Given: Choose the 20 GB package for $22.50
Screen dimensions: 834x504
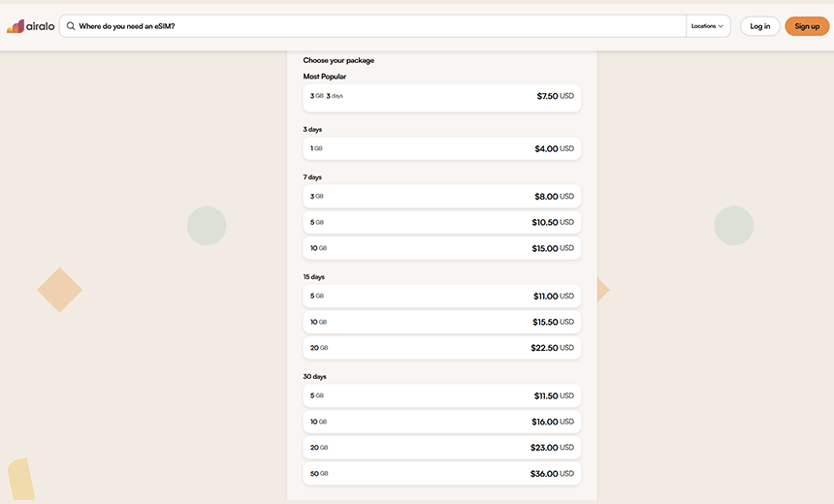Looking at the screenshot, I should (442, 348).
